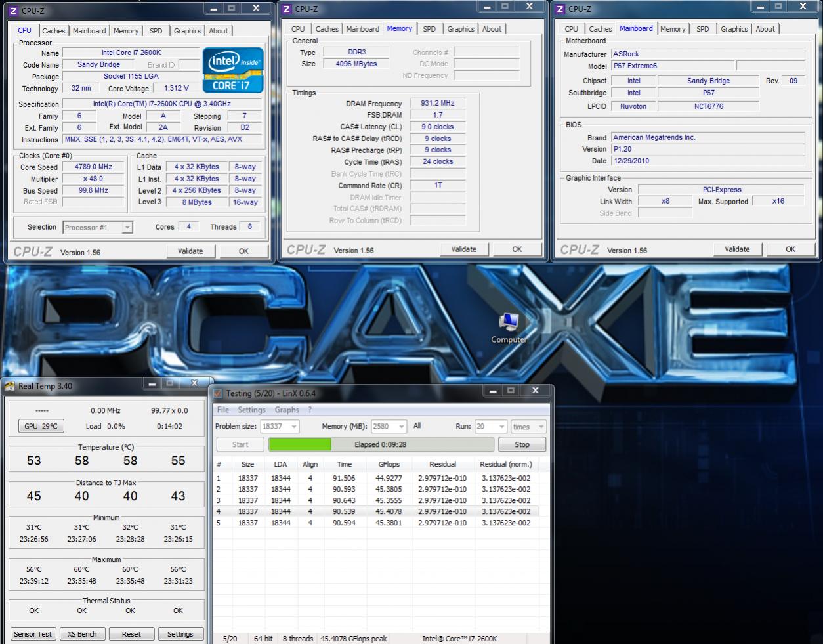Click the LinX title bar checkmark icon
The image size is (823, 644).
tap(218, 393)
